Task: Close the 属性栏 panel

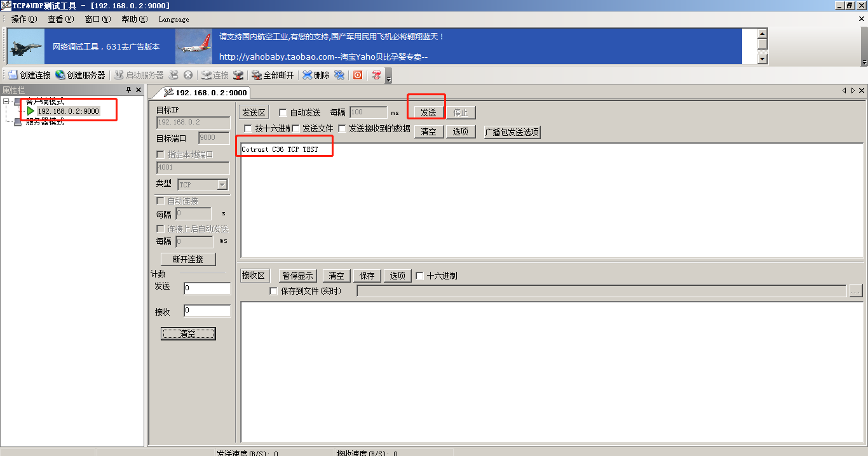Action: (139, 90)
